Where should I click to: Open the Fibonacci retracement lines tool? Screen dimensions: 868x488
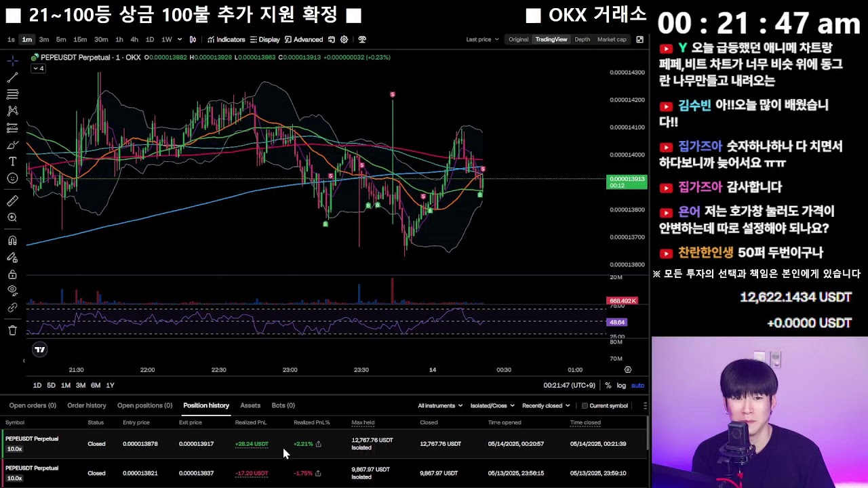12,94
